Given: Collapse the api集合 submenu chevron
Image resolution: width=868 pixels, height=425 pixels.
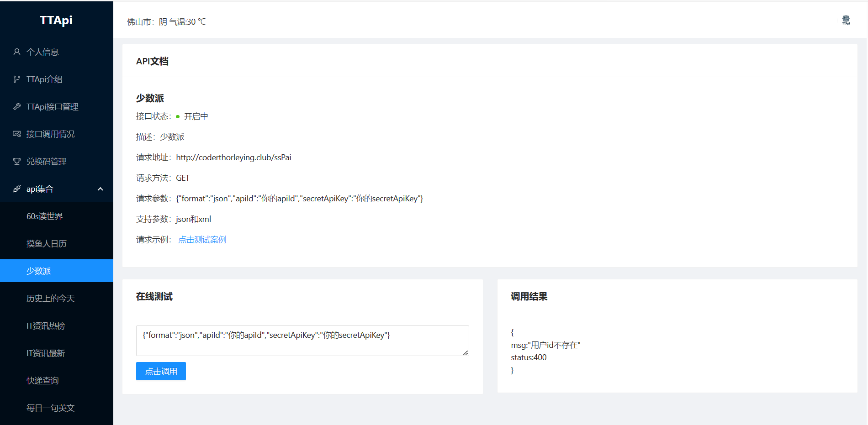Looking at the screenshot, I should point(101,189).
